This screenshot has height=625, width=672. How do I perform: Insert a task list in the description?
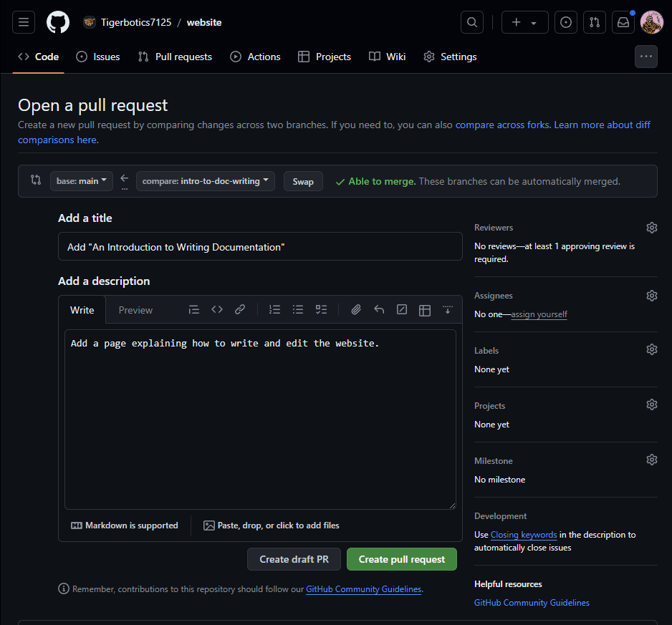coord(321,310)
